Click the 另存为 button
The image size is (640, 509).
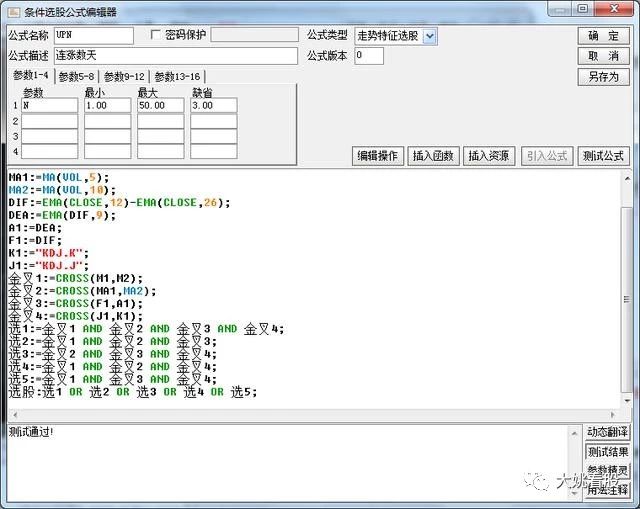tap(603, 76)
